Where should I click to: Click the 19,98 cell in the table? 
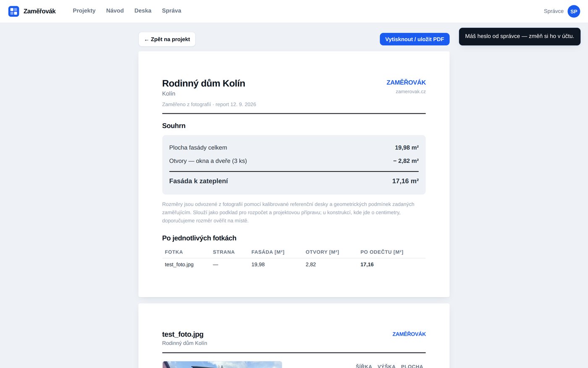tap(258, 265)
